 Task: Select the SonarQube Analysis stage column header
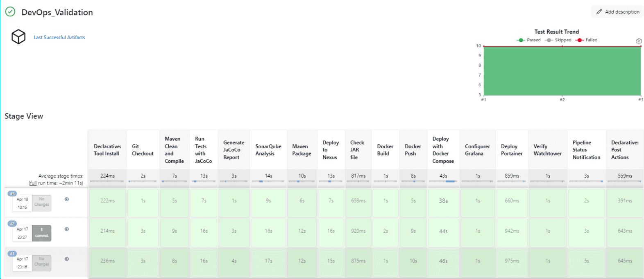(268, 150)
